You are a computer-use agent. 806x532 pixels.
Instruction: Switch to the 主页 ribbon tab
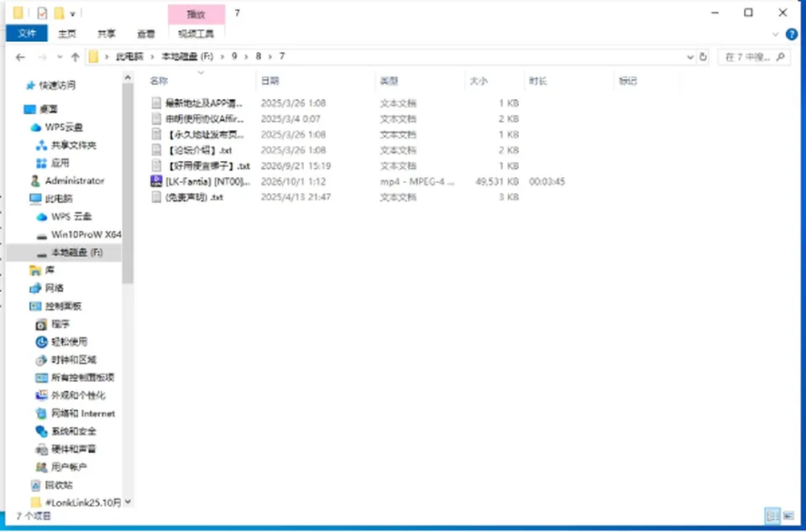(x=67, y=34)
